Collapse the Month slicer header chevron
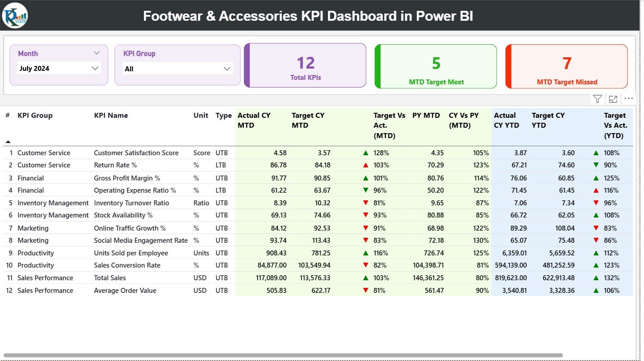 tap(97, 53)
